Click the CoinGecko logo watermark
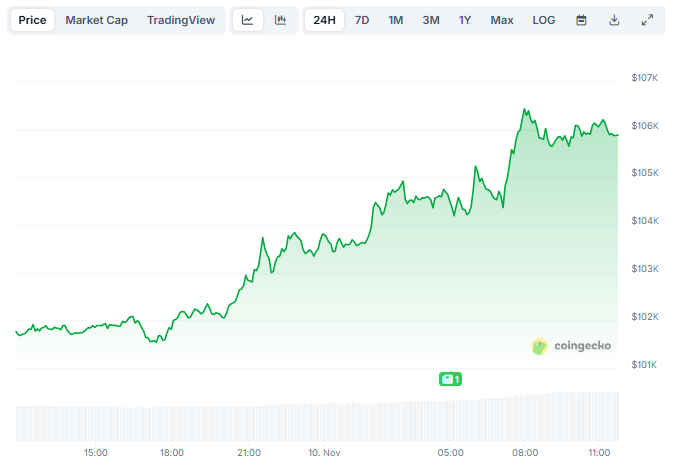673x466 pixels. tap(570, 346)
